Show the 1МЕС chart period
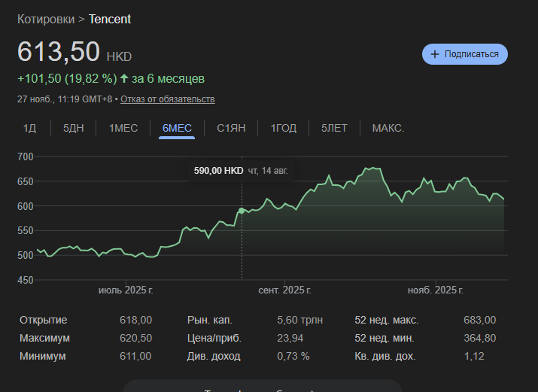This screenshot has height=392, width=538. tap(123, 128)
